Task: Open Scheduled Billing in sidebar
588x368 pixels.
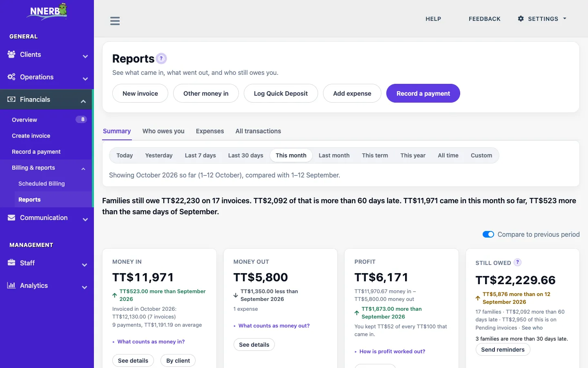Action: [x=42, y=184]
